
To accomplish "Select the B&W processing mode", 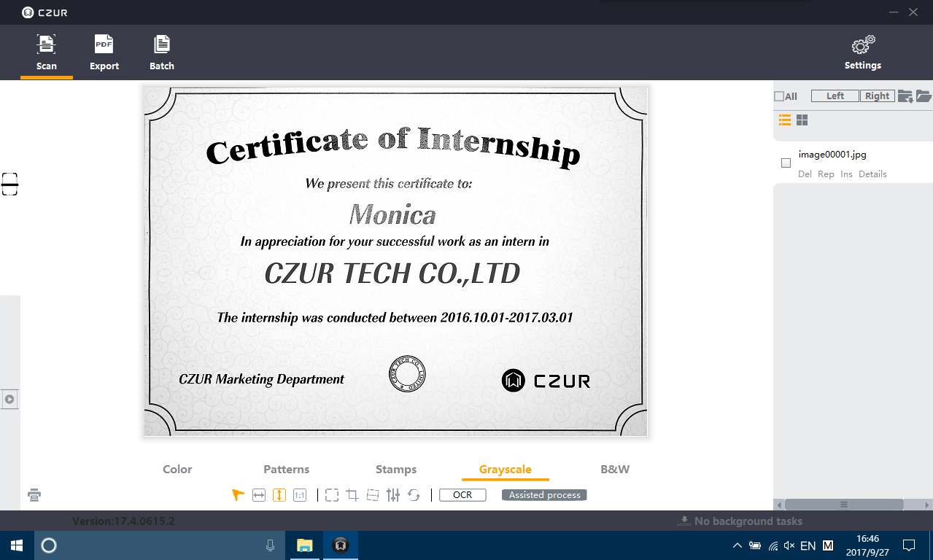I will (x=615, y=470).
